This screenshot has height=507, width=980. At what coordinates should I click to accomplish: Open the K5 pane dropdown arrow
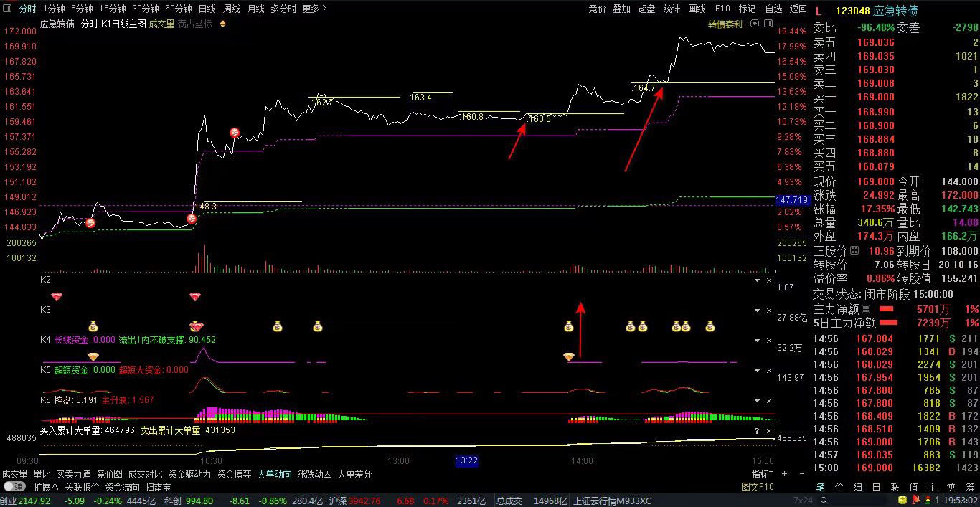[x=757, y=371]
